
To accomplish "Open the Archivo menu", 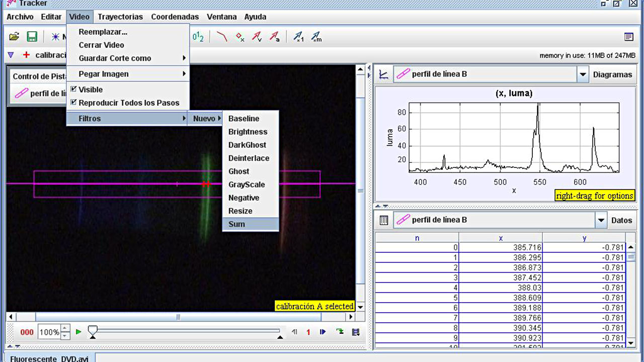I will pos(20,17).
